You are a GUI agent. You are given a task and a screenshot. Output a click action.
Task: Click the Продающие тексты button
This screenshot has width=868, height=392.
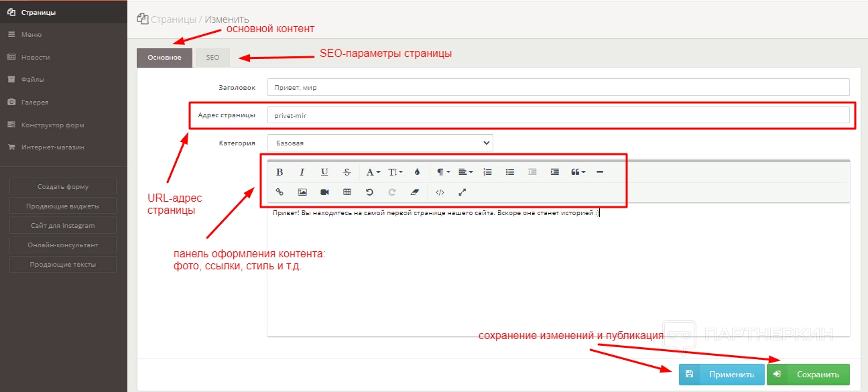[63, 264]
